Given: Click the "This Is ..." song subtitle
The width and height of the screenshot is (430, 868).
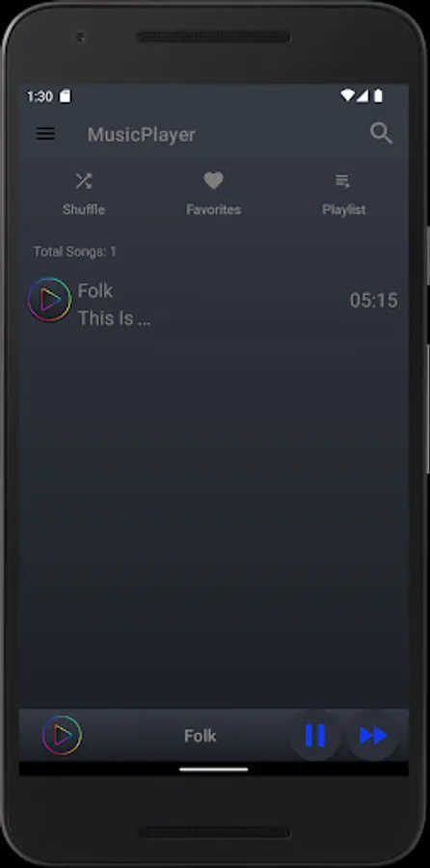Looking at the screenshot, I should point(114,318).
